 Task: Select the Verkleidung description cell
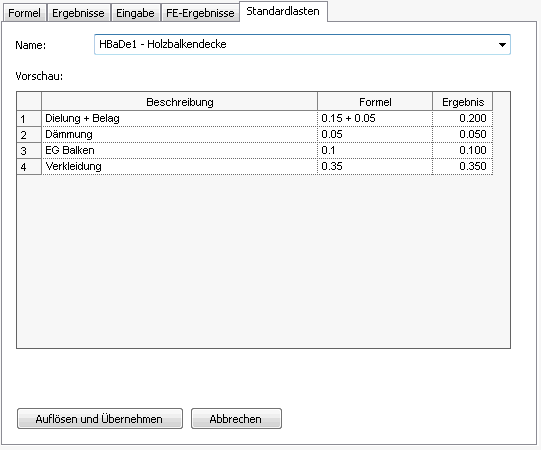[179, 166]
